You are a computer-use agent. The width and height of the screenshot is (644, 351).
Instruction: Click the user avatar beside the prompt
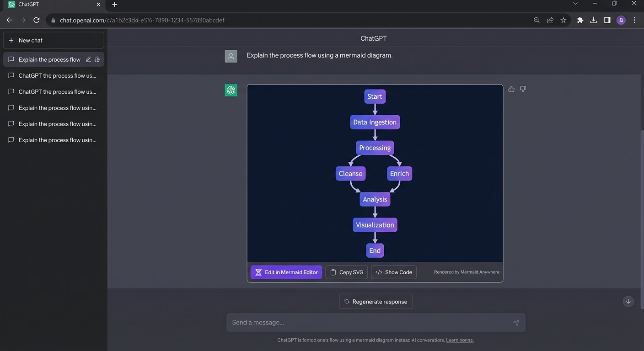(231, 56)
